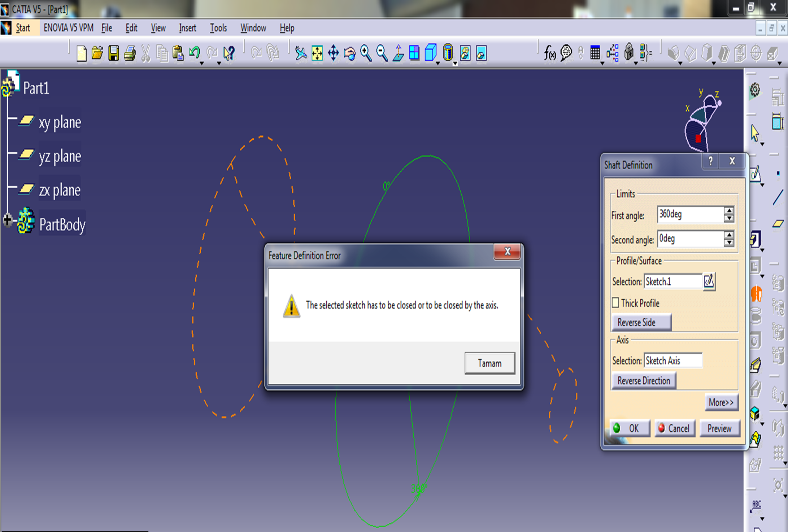Open the view mode cylinder dropdown arrow
This screenshot has height=532, width=788.
[x=455, y=64]
